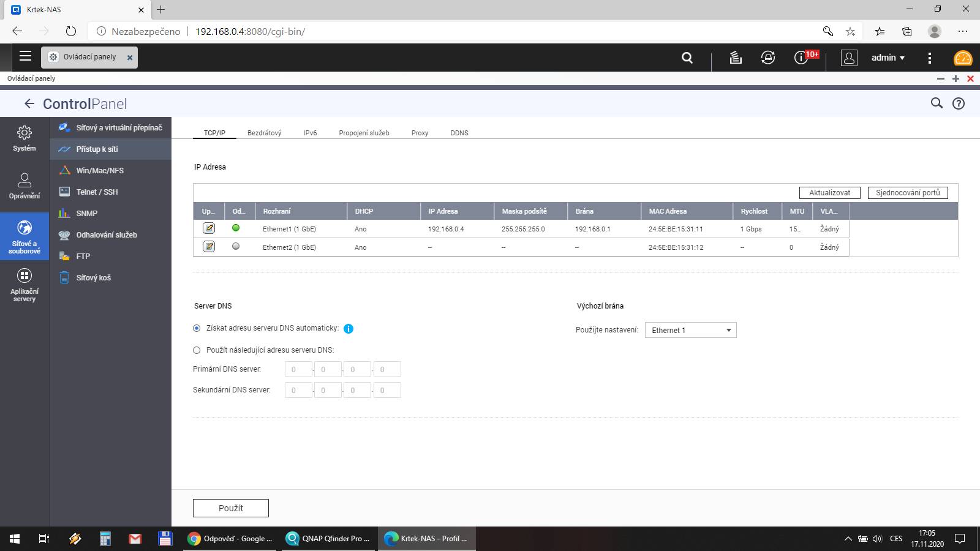Maximize the Ovládací panely inner window
Image resolution: width=980 pixels, height=551 pixels.
tap(956, 78)
